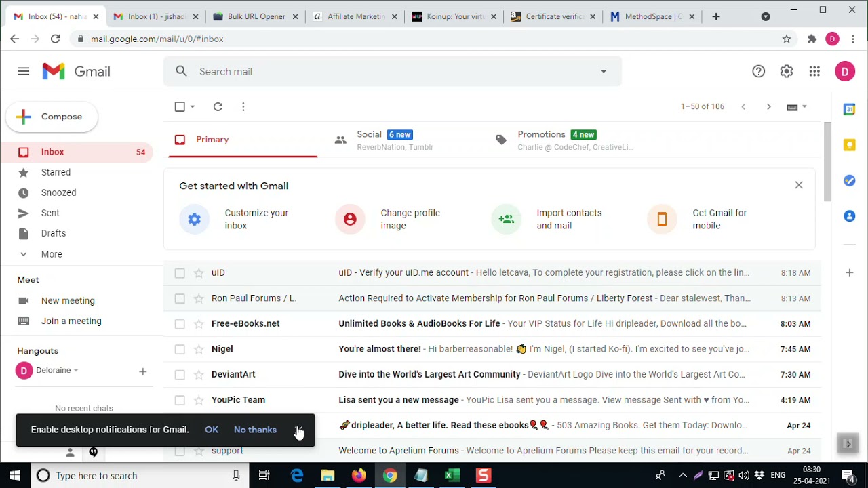This screenshot has width=868, height=488.
Task: Open Windows Start menu
Action: click(15, 476)
